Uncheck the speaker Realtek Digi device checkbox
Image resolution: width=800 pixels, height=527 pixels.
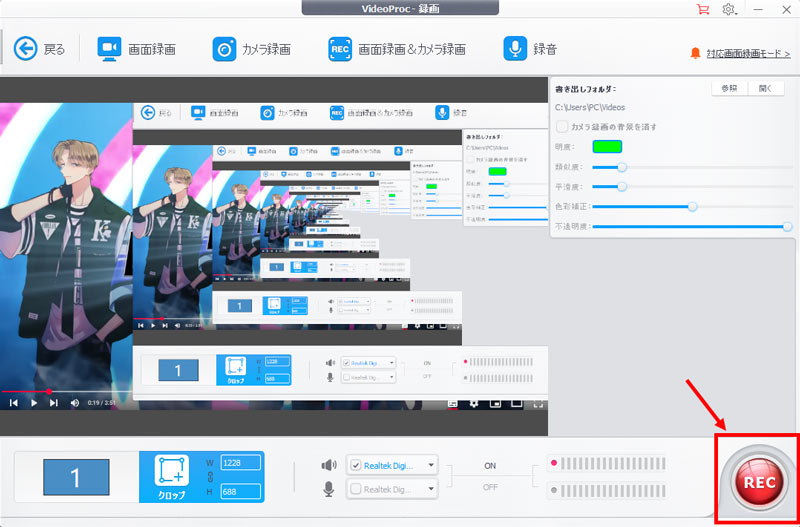click(356, 465)
